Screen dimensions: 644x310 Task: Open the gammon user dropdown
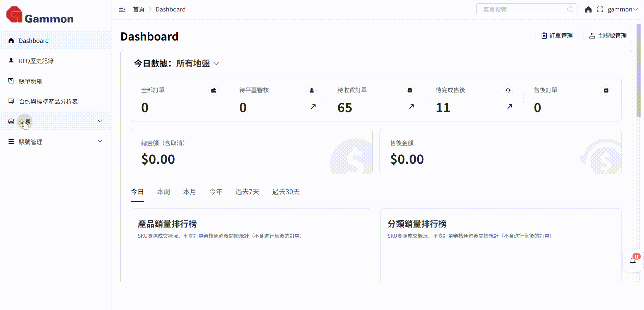click(x=622, y=9)
